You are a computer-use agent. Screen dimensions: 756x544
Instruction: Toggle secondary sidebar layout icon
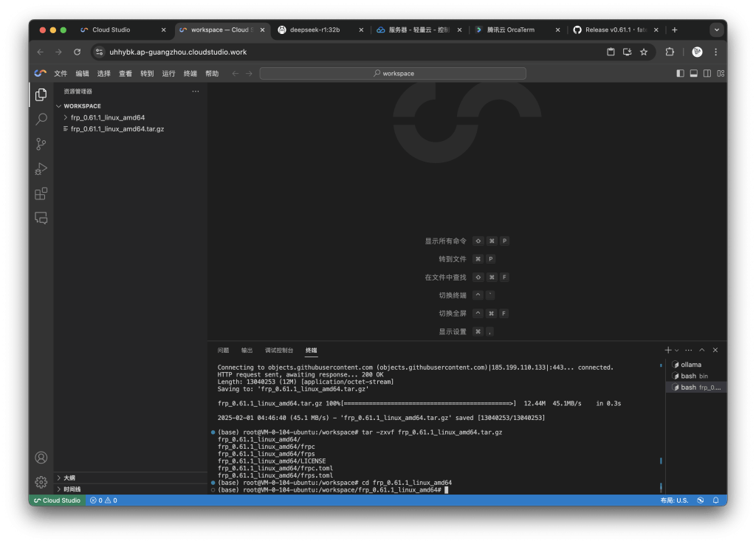pyautogui.click(x=707, y=73)
